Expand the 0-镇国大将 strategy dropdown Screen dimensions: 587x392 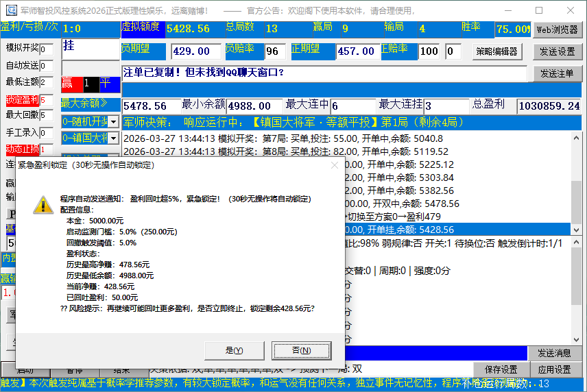coord(114,138)
